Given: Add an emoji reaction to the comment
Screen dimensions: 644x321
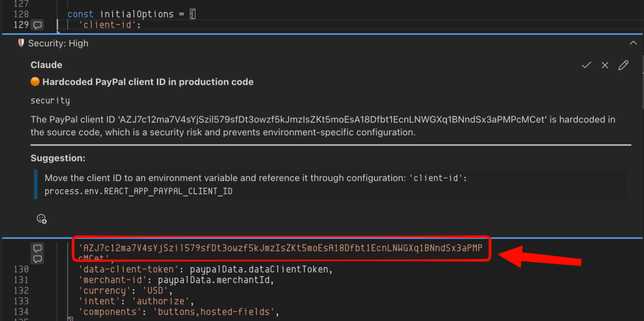Looking at the screenshot, I should point(42,218).
